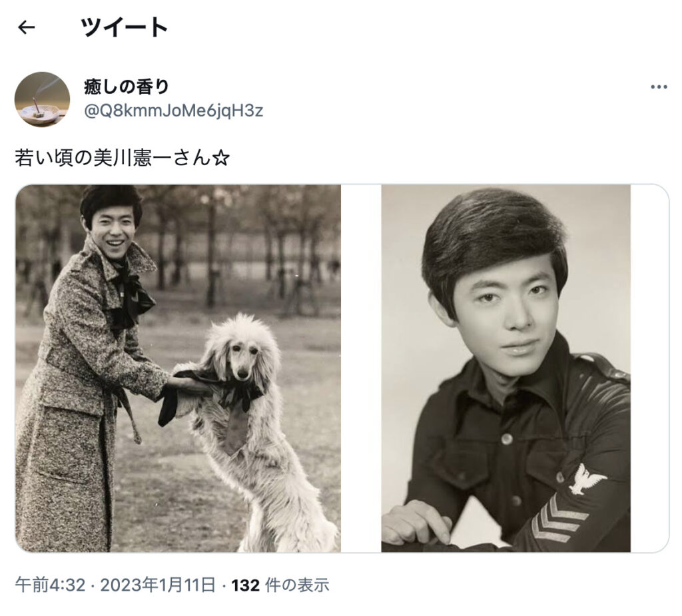
Task: Click the 2023年1月11日 date link
Action: point(158,585)
